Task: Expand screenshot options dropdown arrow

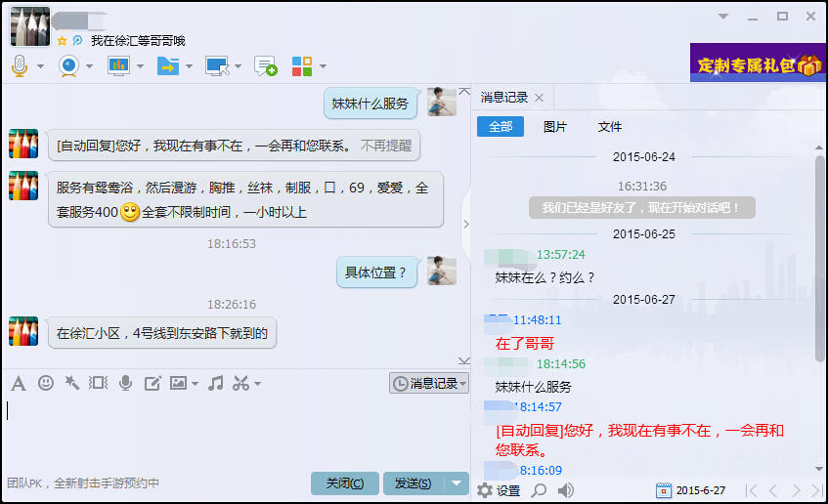Action: pos(258,384)
